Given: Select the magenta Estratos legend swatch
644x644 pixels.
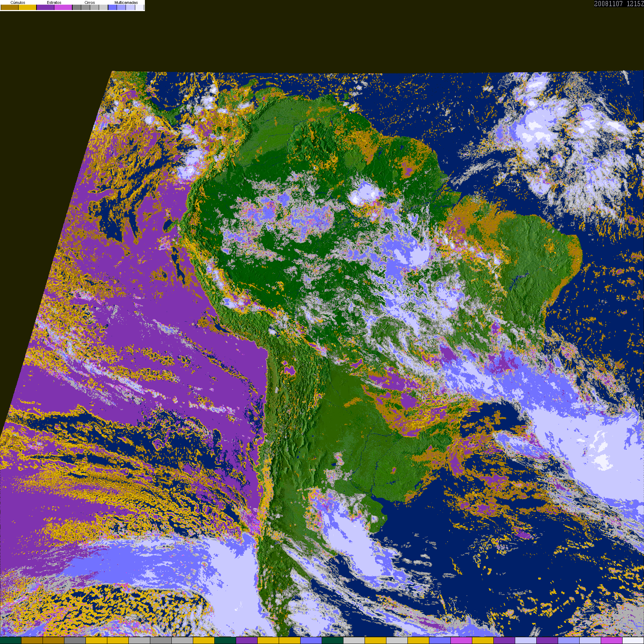Looking at the screenshot, I should [63, 7].
